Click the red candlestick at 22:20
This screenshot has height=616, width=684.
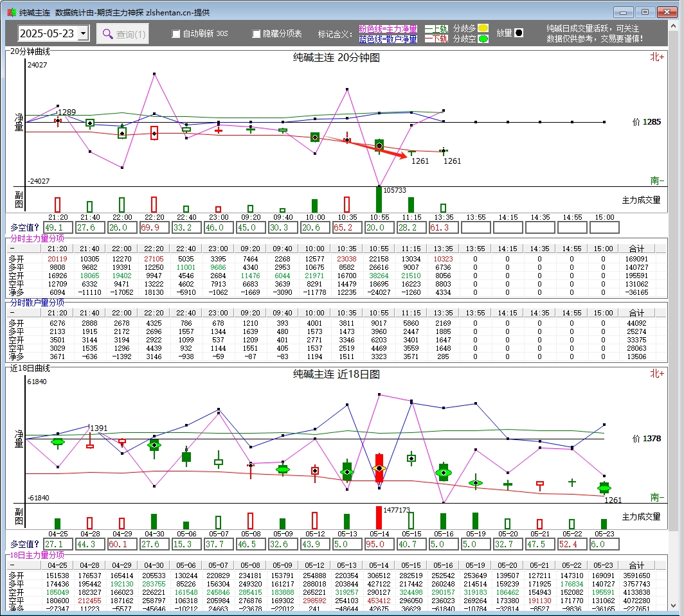click(x=154, y=134)
